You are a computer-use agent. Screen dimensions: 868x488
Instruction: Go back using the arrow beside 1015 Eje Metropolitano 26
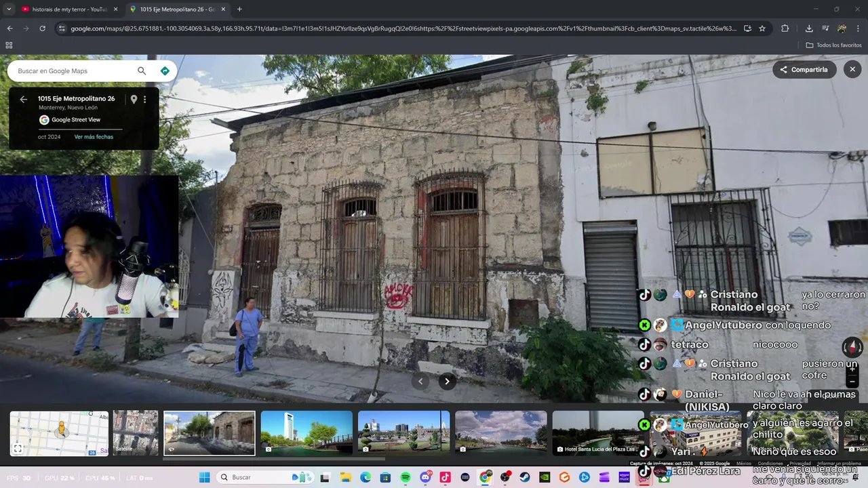pos(24,99)
